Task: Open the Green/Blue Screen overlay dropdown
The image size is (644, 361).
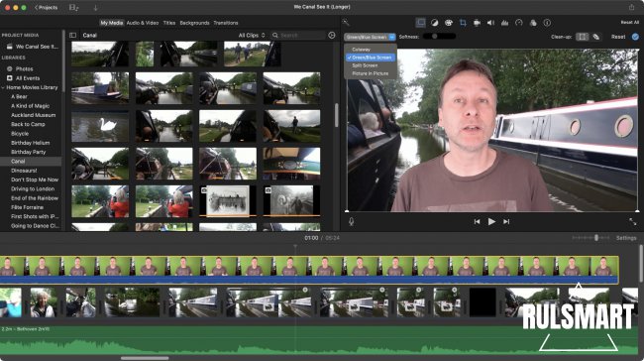Action: (x=371, y=37)
